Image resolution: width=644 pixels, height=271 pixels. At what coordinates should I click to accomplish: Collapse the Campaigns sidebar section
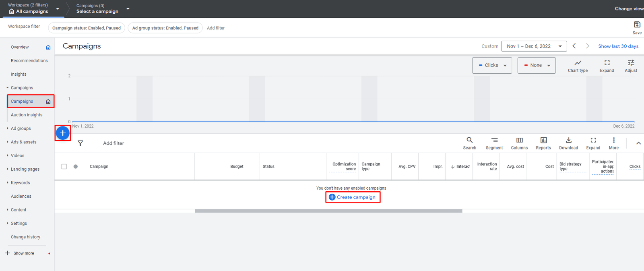tap(7, 88)
